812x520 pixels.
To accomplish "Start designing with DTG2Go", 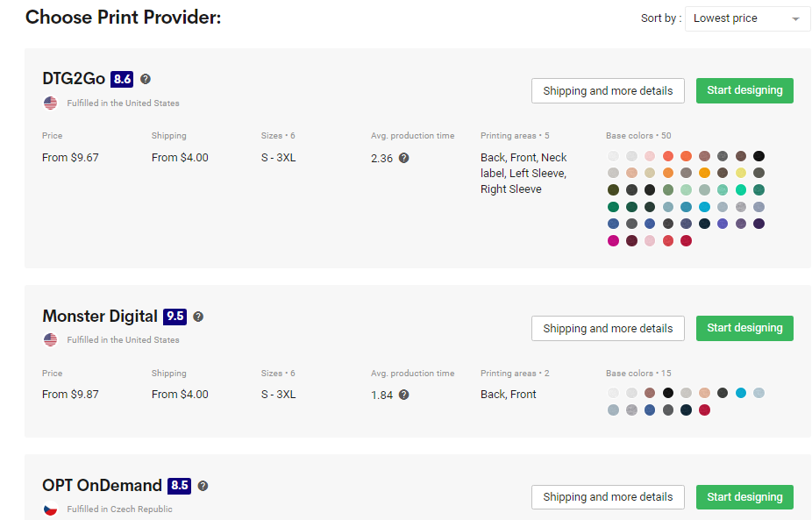I will (x=744, y=90).
